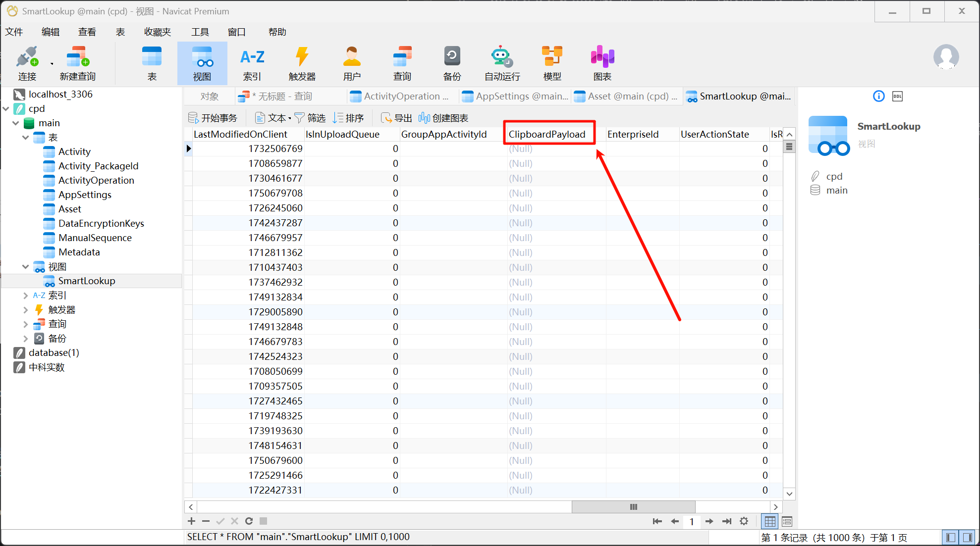Switch to form view mode
980x546 pixels.
pos(787,521)
